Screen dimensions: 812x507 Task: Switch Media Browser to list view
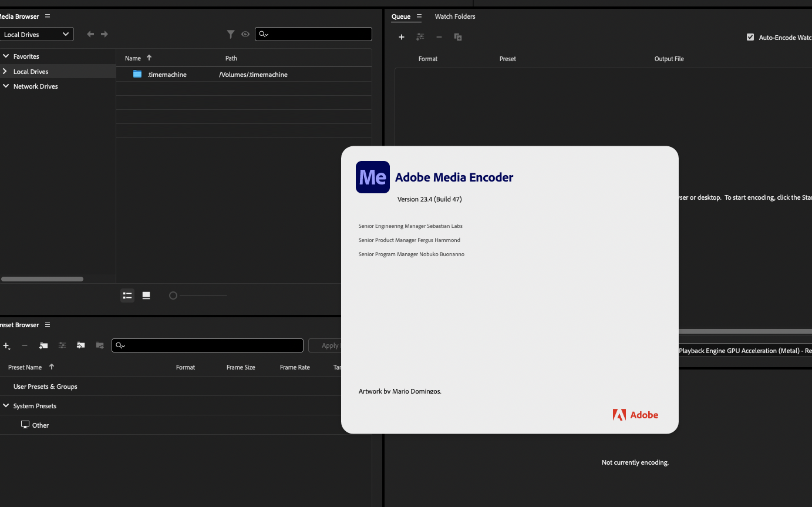(x=127, y=296)
